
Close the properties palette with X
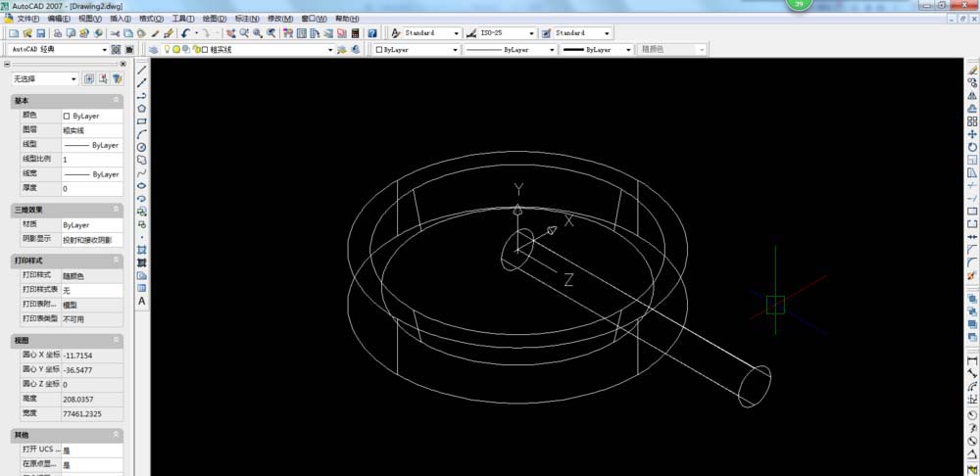click(x=123, y=64)
